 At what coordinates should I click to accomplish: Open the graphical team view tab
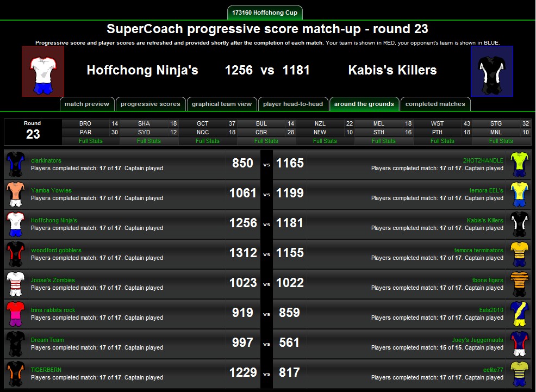tap(222, 104)
